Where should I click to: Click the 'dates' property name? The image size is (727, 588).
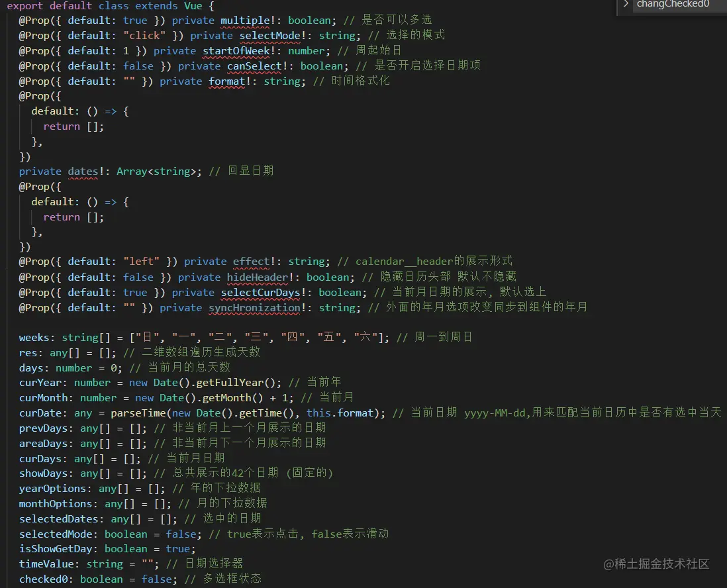point(83,171)
